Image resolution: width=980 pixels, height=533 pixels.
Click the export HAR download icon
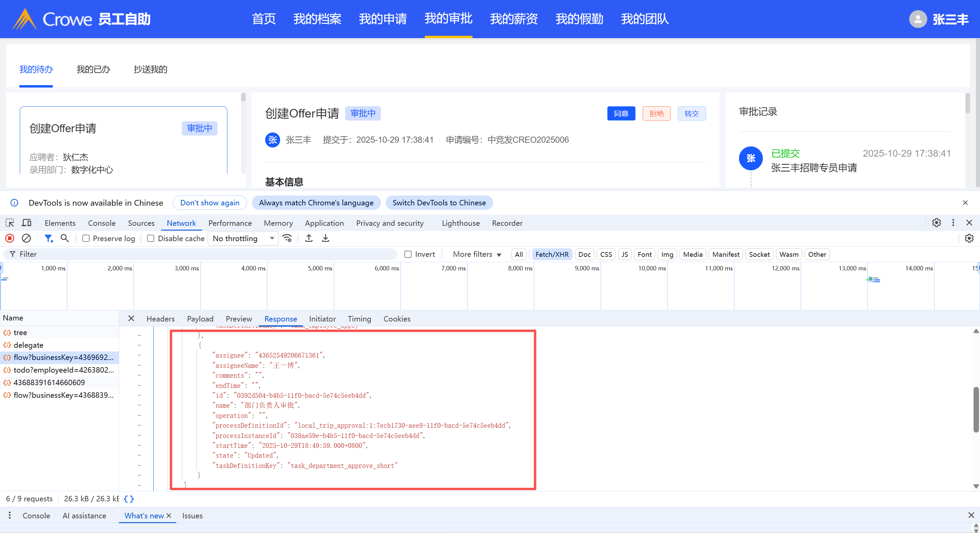326,238
